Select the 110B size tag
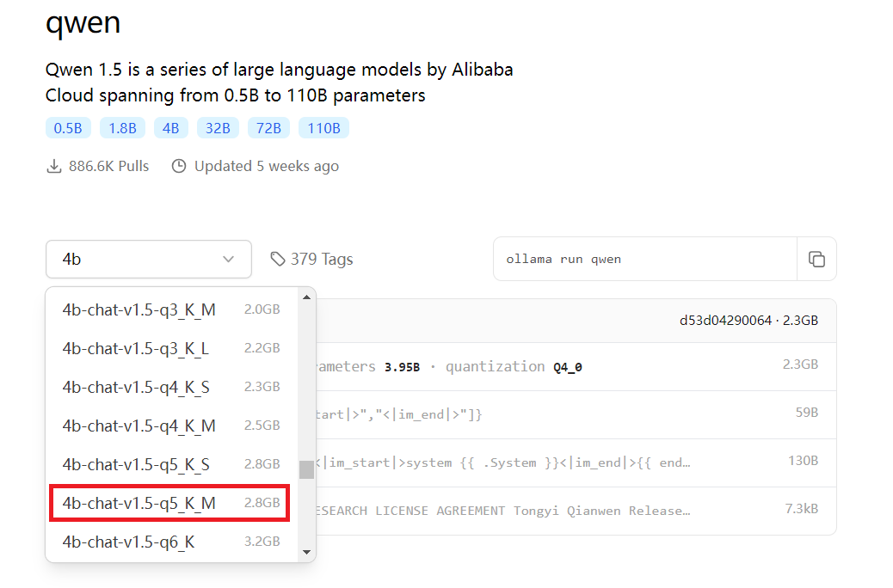 tap(323, 128)
